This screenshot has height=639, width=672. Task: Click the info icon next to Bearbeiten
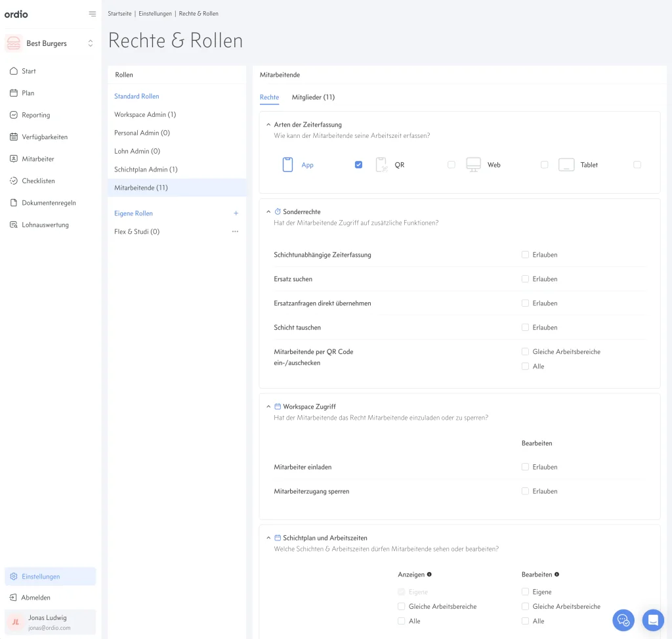(556, 575)
